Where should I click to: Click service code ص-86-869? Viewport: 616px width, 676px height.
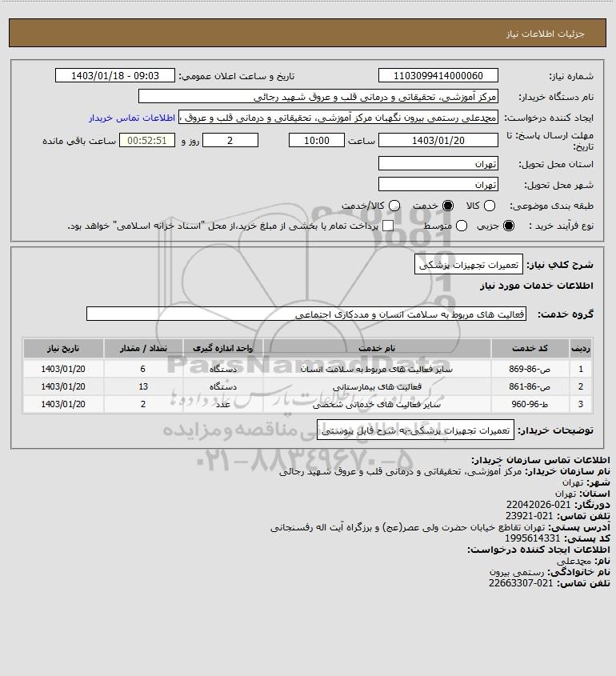click(530, 369)
